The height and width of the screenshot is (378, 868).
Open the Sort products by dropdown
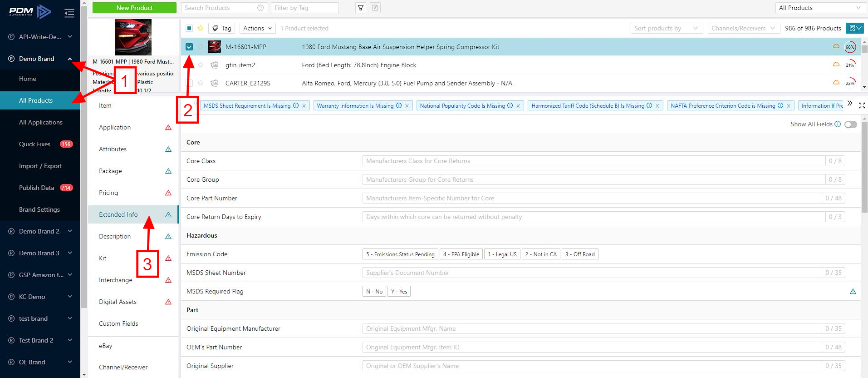click(667, 28)
